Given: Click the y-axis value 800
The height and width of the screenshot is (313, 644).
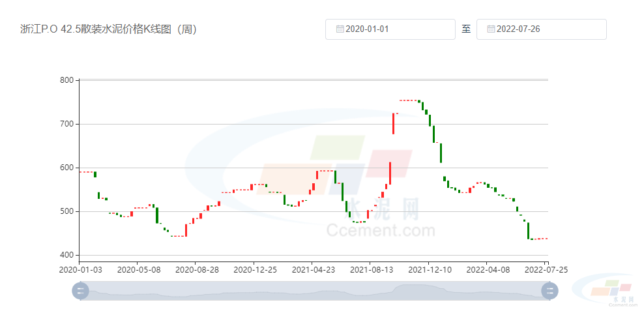Looking at the screenshot, I should [x=67, y=80].
